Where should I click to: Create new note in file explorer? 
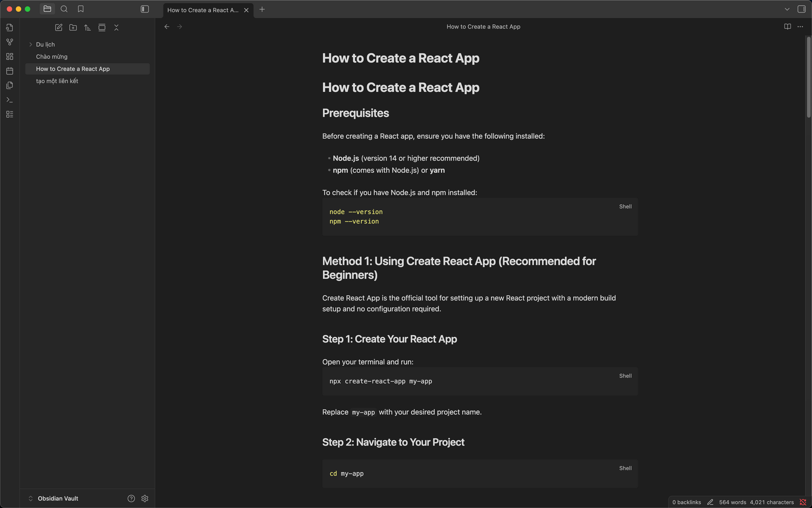coord(58,28)
